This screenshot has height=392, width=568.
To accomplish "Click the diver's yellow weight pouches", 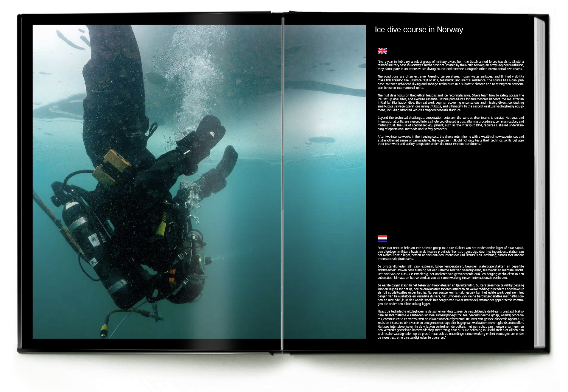I will pos(112,166).
